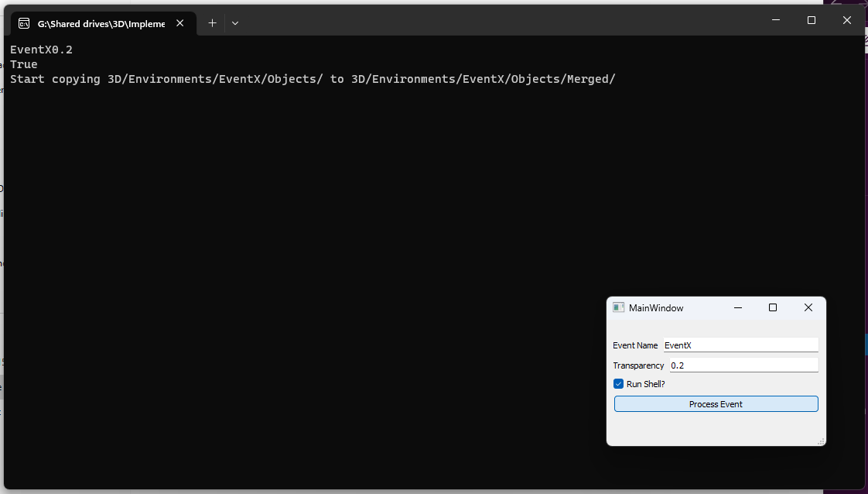Click the MainWindow title text
This screenshot has height=494, width=868.
click(656, 308)
